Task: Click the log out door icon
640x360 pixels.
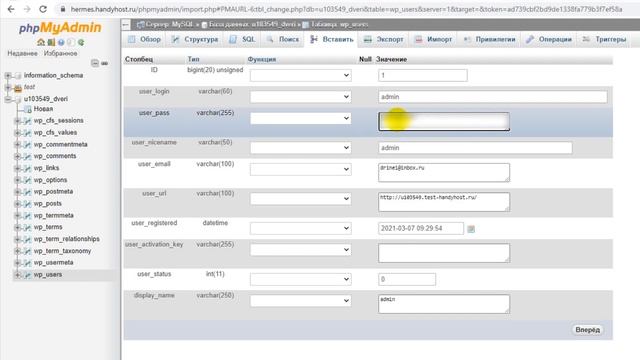Action: 51,42
